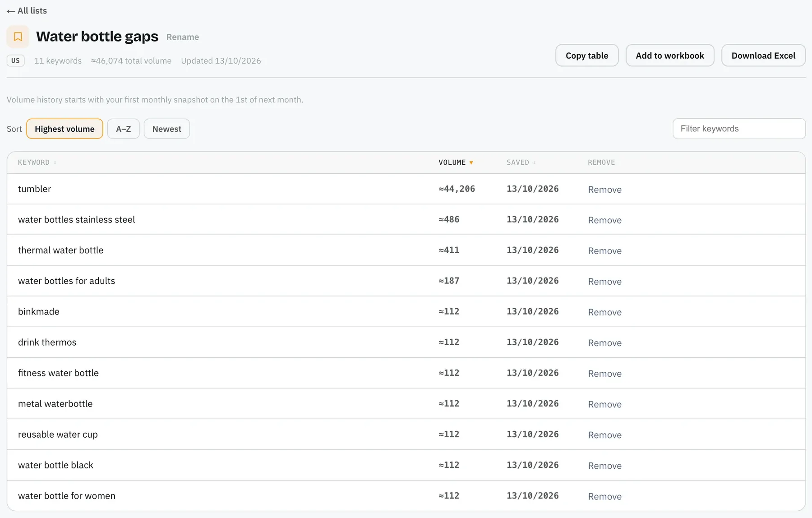Screen dimensions: 812x518
Task: Remove water bottles stainless steel
Action: tap(604, 220)
